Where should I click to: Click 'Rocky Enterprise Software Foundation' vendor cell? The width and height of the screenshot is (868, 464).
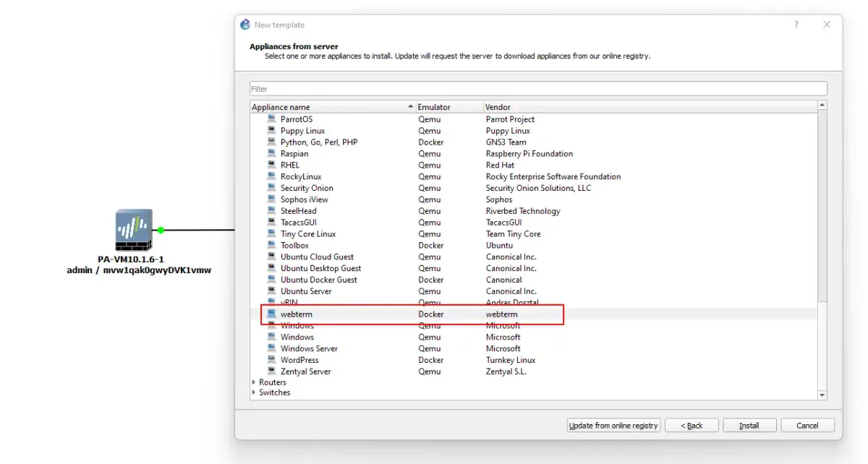553,176
